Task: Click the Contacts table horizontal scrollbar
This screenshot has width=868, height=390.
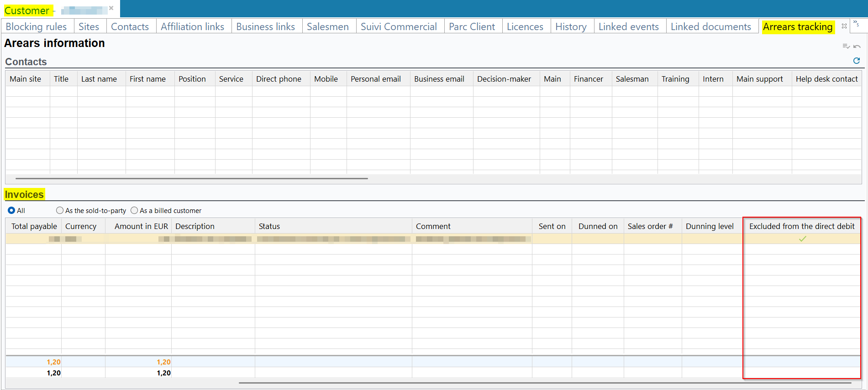Action: (192, 178)
